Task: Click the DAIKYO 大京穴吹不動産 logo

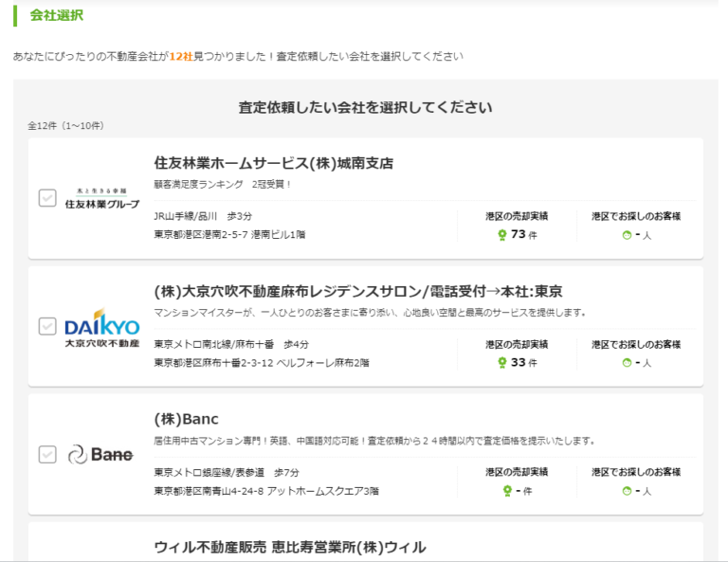Action: click(102, 327)
